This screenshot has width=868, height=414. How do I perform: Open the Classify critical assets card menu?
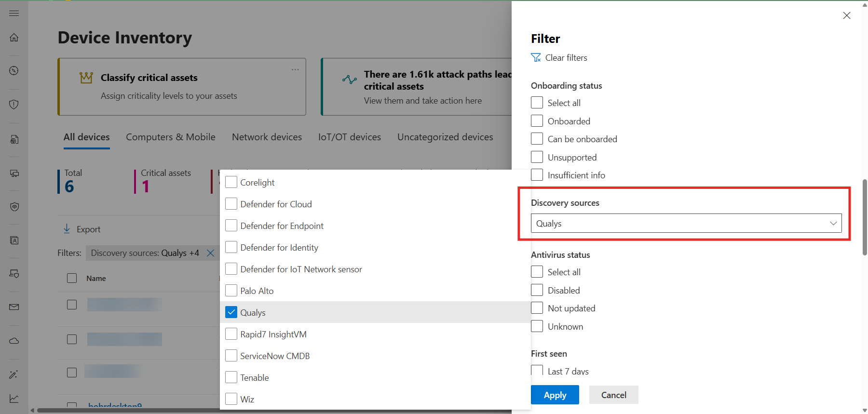[x=295, y=70]
